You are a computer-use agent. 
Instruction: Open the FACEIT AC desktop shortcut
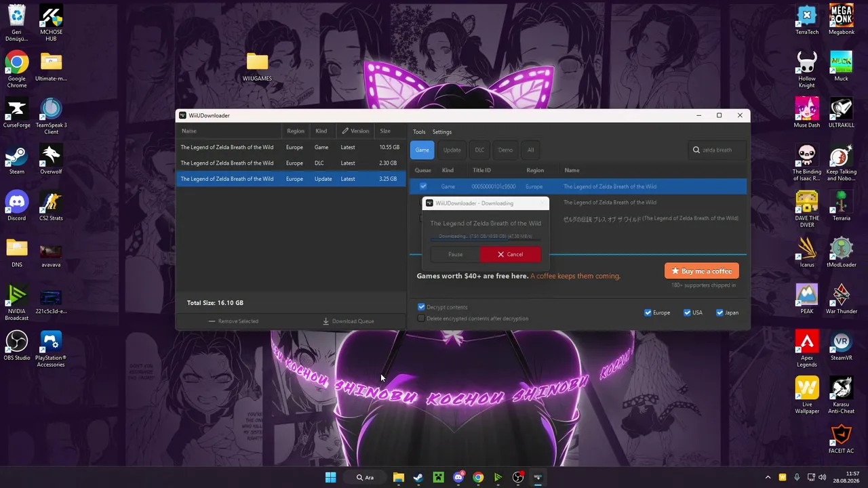[x=842, y=440]
